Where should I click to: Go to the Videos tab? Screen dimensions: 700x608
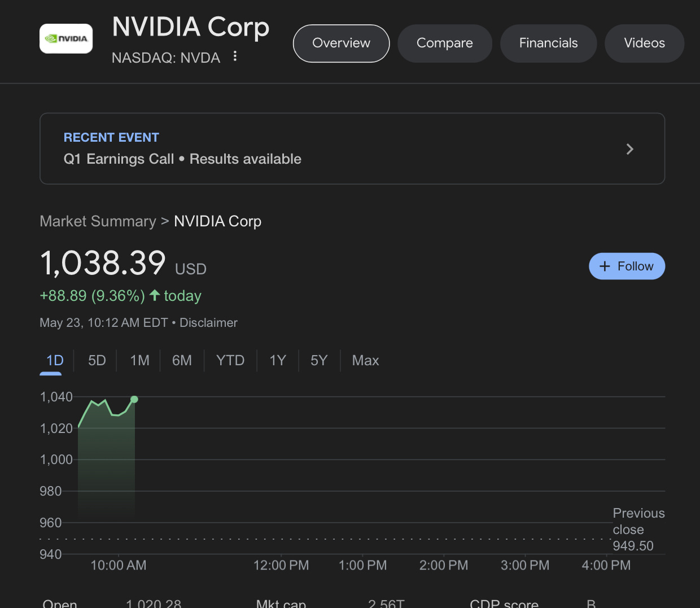pos(644,43)
